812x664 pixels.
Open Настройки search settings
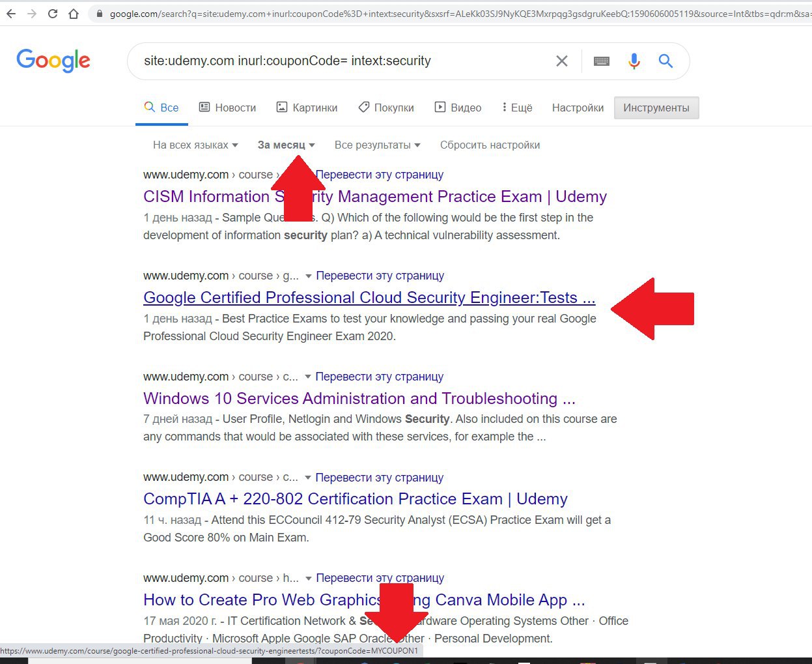(x=578, y=108)
